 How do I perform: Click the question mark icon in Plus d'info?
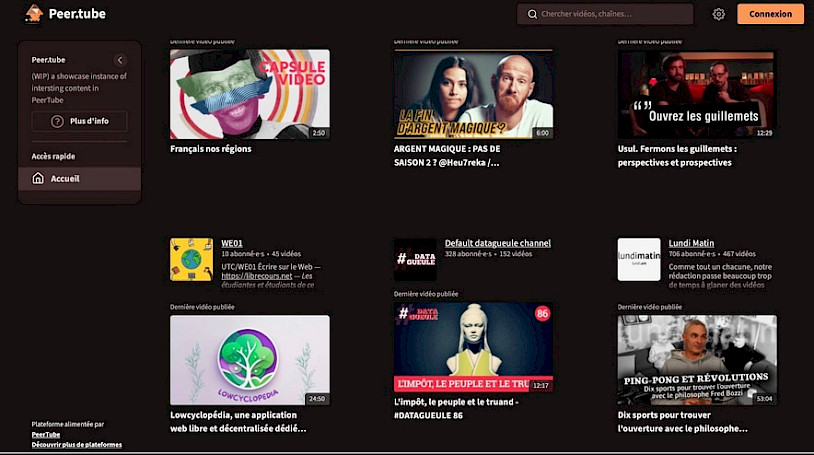(56, 121)
